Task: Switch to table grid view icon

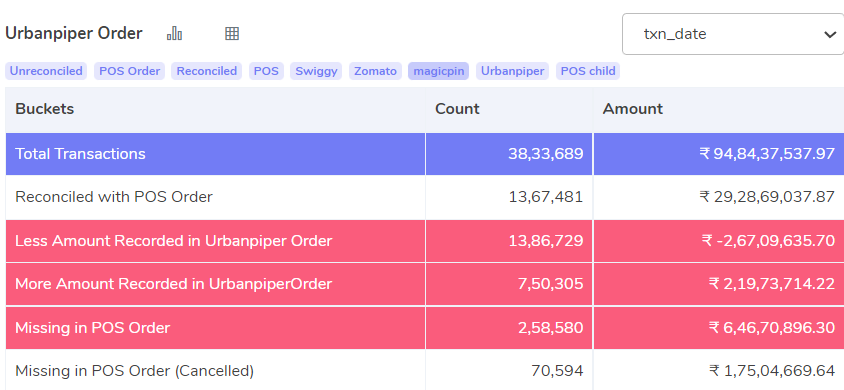Action: click(231, 33)
